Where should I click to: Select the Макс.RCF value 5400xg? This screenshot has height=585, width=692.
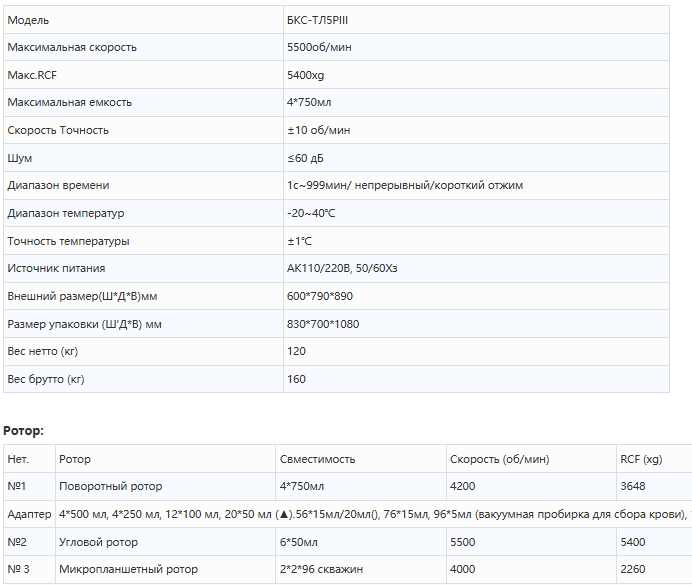click(x=305, y=75)
